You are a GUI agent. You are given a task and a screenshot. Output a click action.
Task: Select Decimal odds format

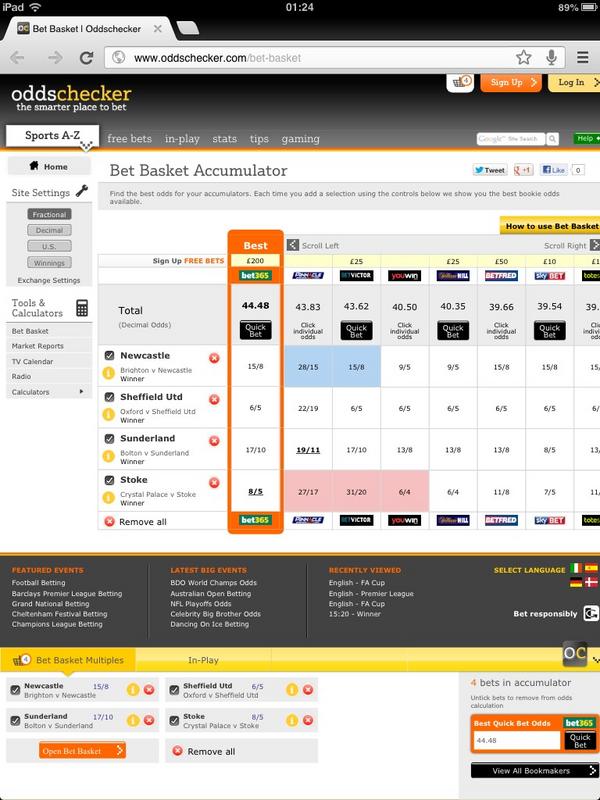pyautogui.click(x=49, y=230)
